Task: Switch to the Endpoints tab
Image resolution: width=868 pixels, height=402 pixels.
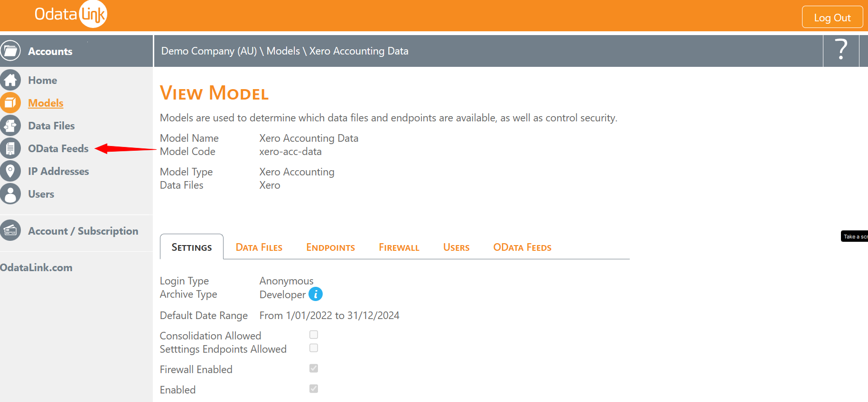Action: 330,247
